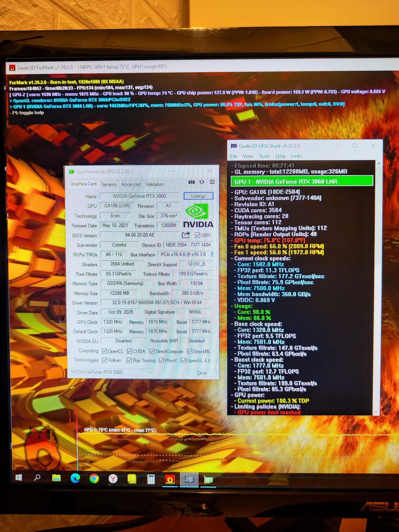
Task: Switch to Advanced tab
Action: pos(131,185)
